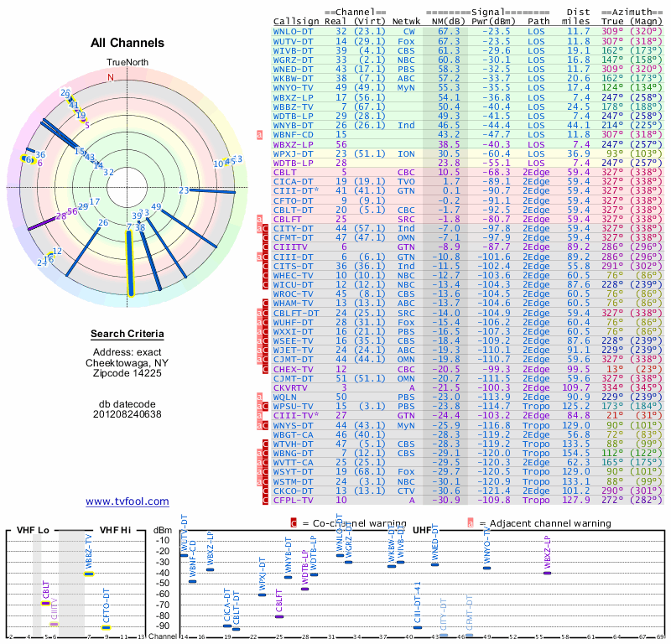Viewport: 671px width, 644px height.
Task: Select the WIVB-DT callsign row
Action: click(x=293, y=50)
